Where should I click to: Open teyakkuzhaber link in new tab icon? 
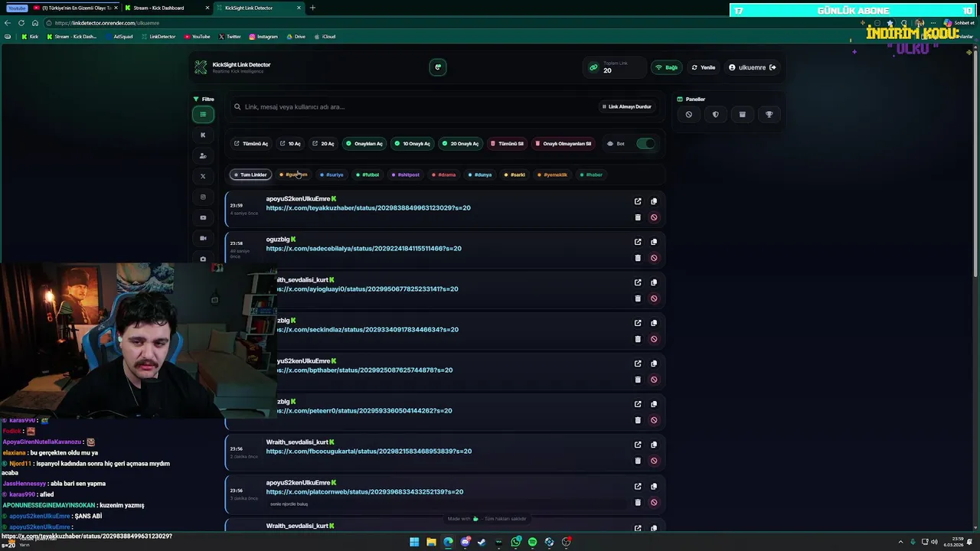point(638,201)
